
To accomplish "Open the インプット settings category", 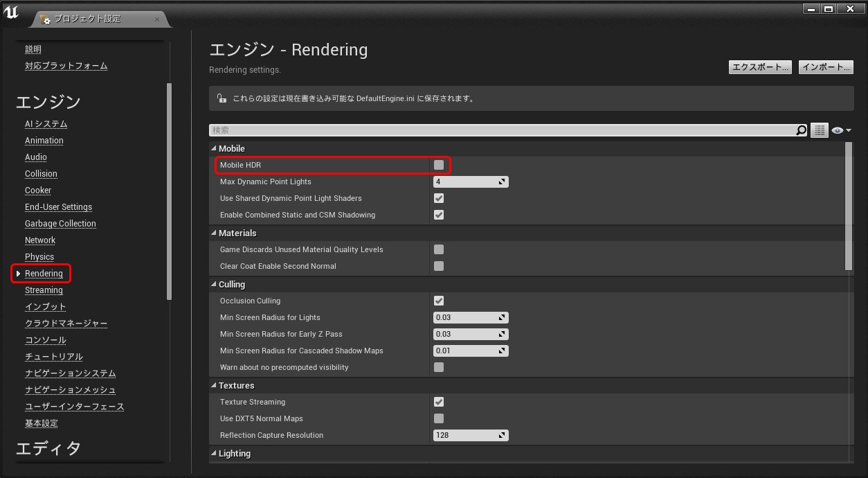I will pos(46,307).
